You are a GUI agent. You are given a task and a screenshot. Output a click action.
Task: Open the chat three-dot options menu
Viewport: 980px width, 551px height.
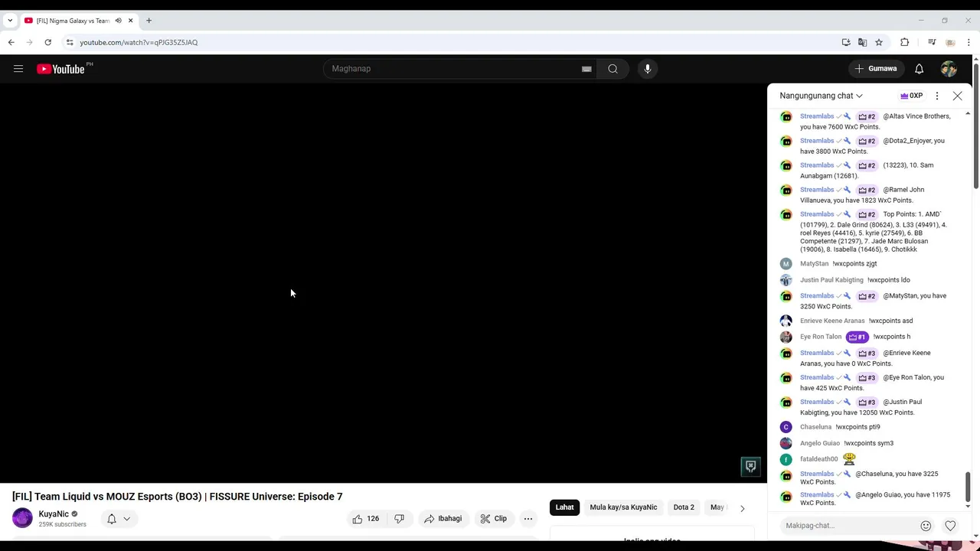[x=937, y=96]
